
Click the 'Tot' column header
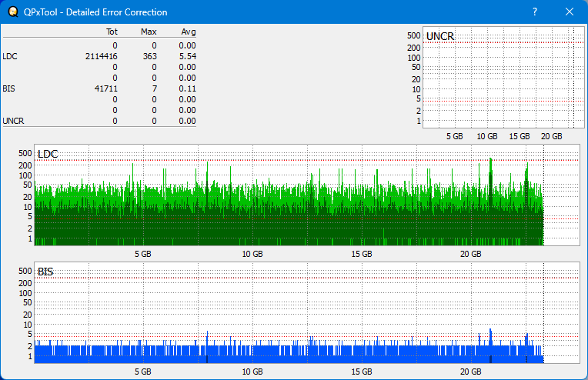click(x=112, y=32)
